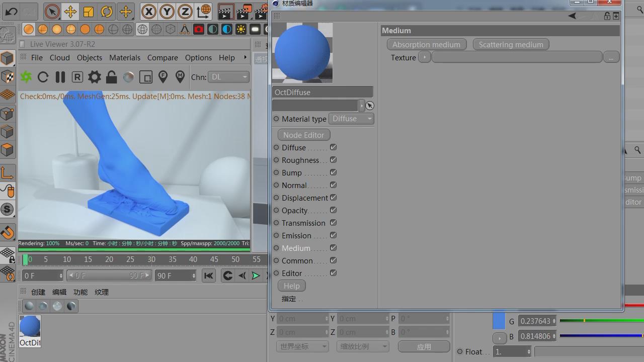The height and width of the screenshot is (362, 644).
Task: Open Octane settings gear icon
Action: pyautogui.click(x=94, y=77)
